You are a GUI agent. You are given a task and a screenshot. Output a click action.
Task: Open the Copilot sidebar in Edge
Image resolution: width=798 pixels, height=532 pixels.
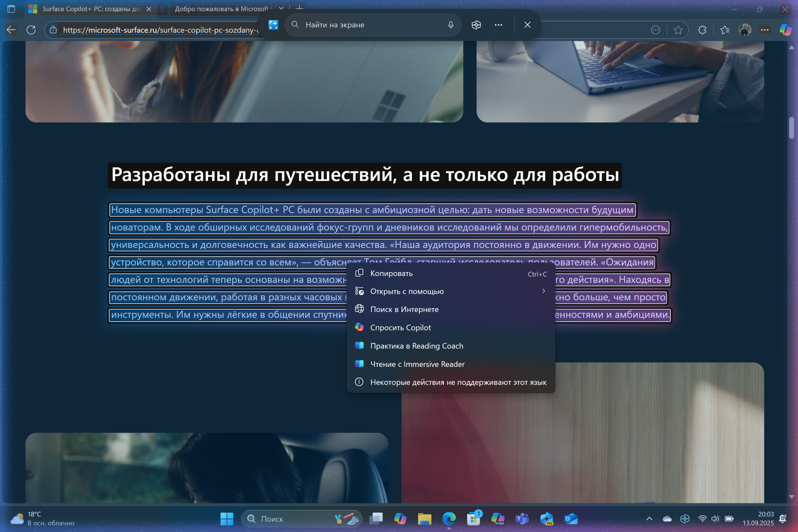(x=786, y=30)
